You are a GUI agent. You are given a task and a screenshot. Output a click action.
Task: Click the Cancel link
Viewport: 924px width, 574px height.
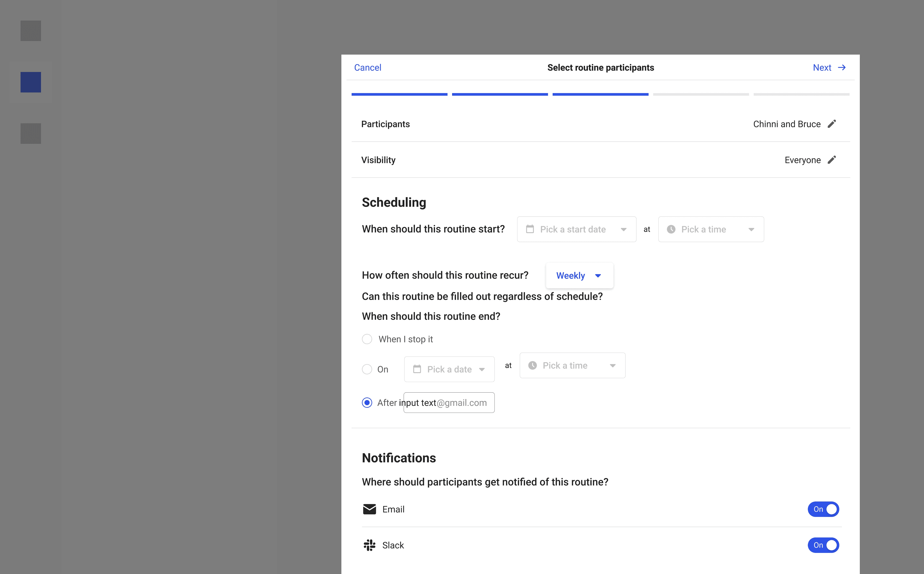367,68
